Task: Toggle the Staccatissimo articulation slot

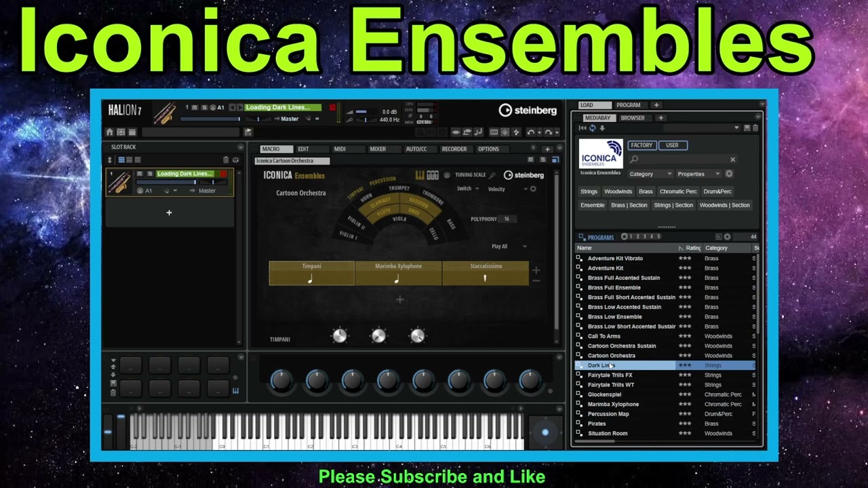Action: click(486, 273)
